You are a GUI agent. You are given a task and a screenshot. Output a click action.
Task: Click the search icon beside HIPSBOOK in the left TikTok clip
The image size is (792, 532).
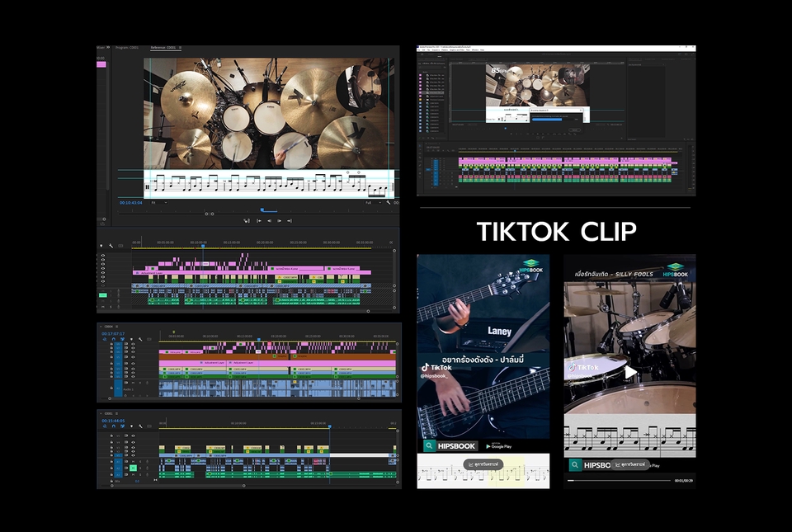429,445
